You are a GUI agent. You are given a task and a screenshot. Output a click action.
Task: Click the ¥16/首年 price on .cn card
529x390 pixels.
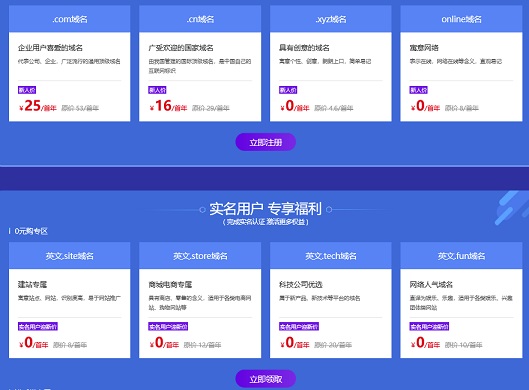(x=168, y=106)
